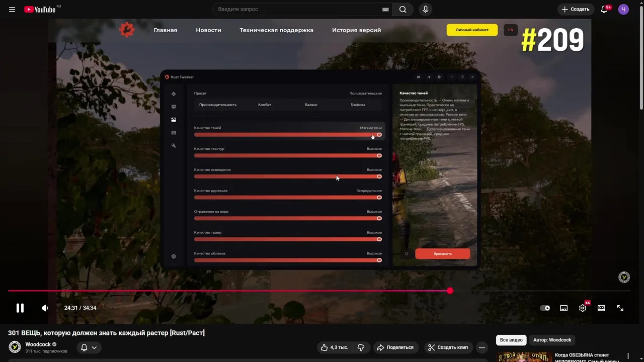Dislike the video
The height and width of the screenshot is (362, 644).
[361, 347]
